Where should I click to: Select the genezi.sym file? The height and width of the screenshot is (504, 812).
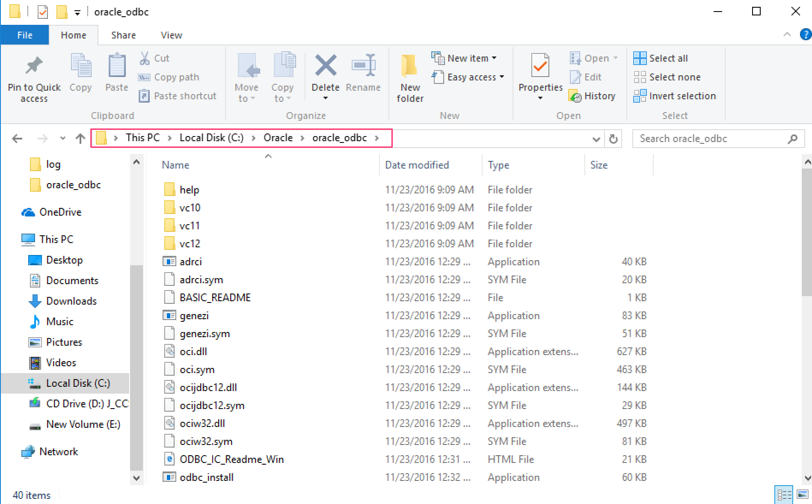204,334
